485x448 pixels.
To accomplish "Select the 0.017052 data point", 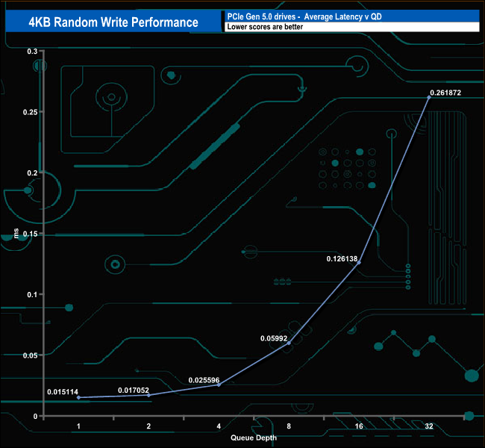I will [x=148, y=396].
